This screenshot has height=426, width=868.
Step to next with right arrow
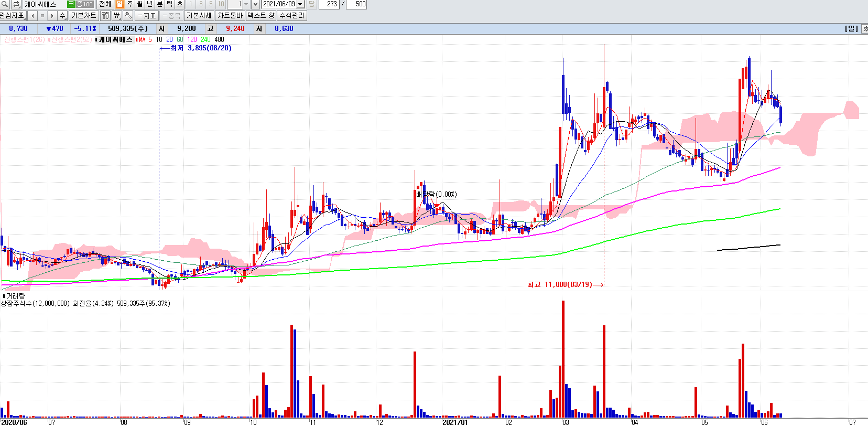[x=52, y=16]
